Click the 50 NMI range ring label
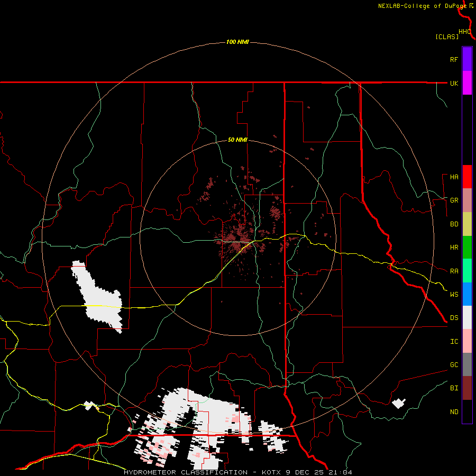Screen dimensions: 476x476 point(237,140)
